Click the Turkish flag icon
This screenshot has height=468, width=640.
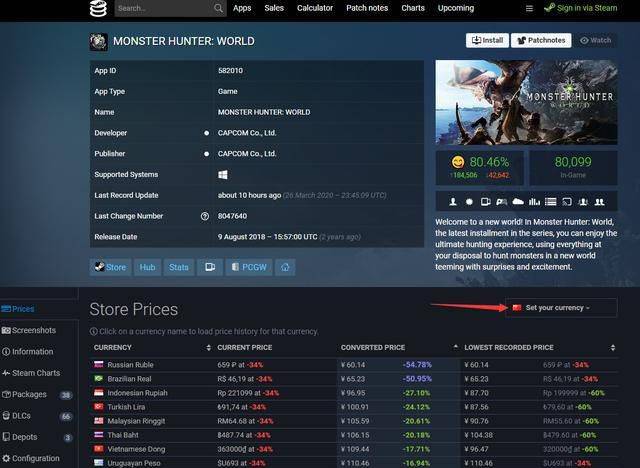[x=99, y=406]
